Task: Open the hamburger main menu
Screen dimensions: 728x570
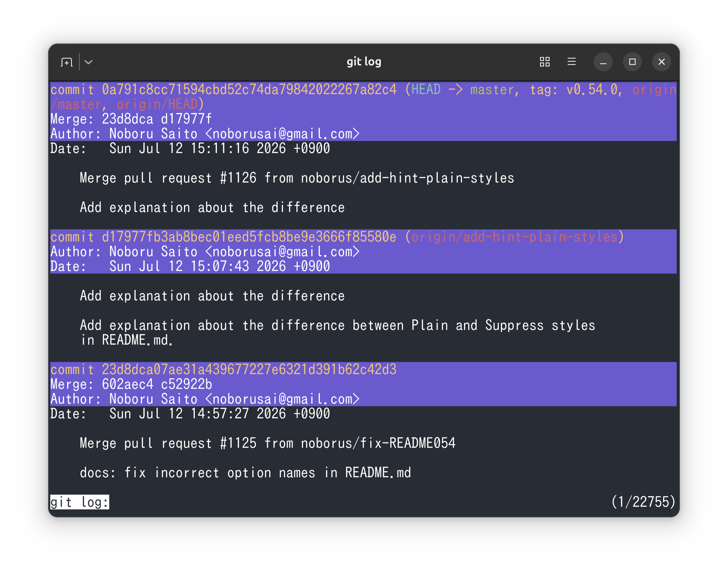Action: [571, 62]
